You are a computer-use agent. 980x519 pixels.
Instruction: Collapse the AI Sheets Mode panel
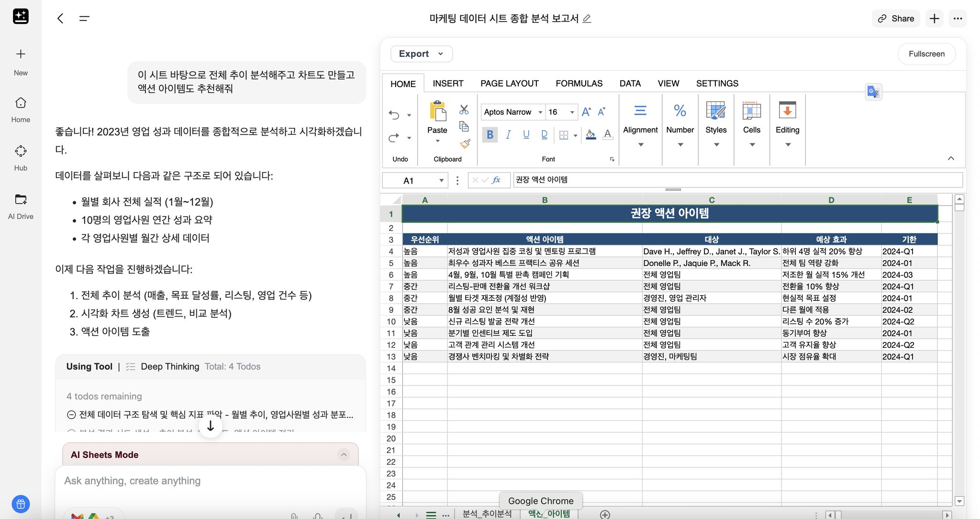coord(344,454)
